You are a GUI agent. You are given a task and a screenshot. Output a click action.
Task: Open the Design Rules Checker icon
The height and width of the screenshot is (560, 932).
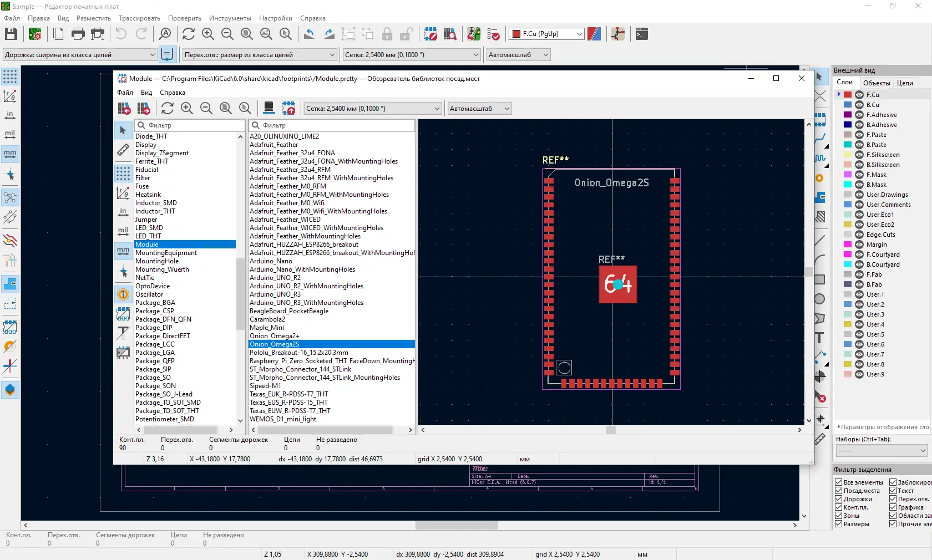[493, 34]
